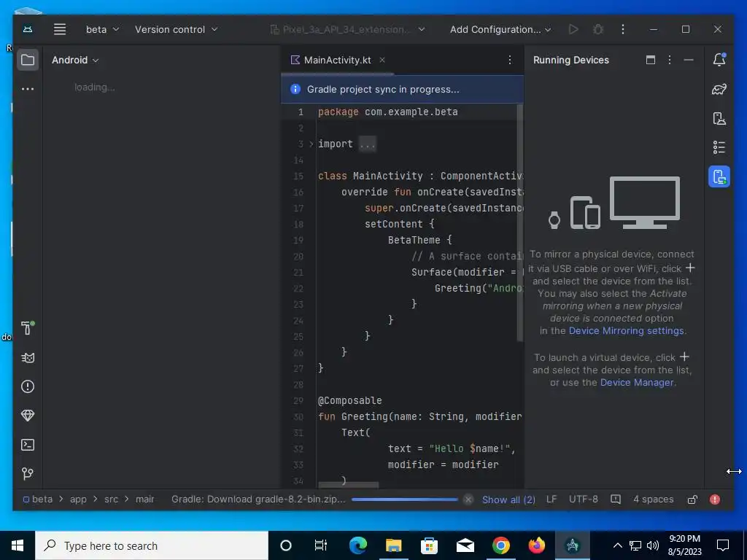Open the Structure-like list tool icon
This screenshot has width=747, height=560.
(719, 147)
